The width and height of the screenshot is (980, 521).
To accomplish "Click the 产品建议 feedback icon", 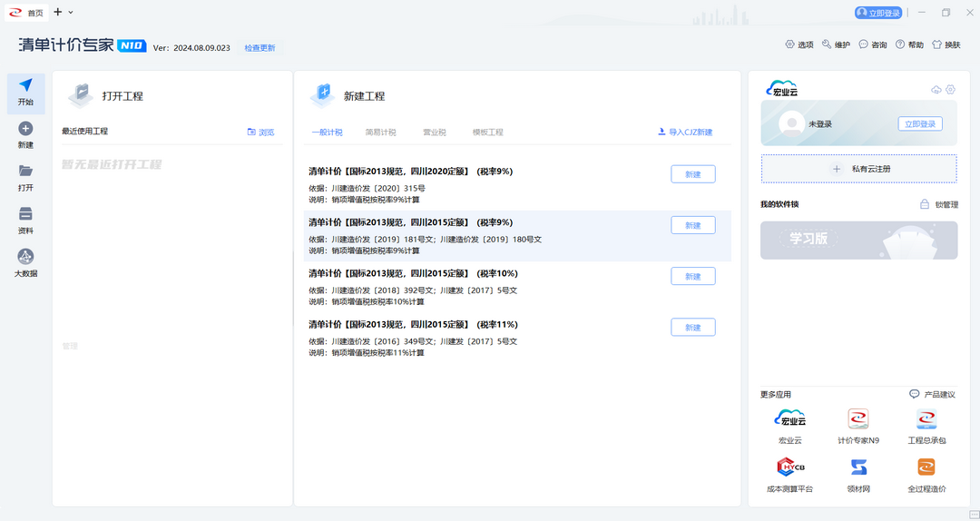I will tap(915, 394).
